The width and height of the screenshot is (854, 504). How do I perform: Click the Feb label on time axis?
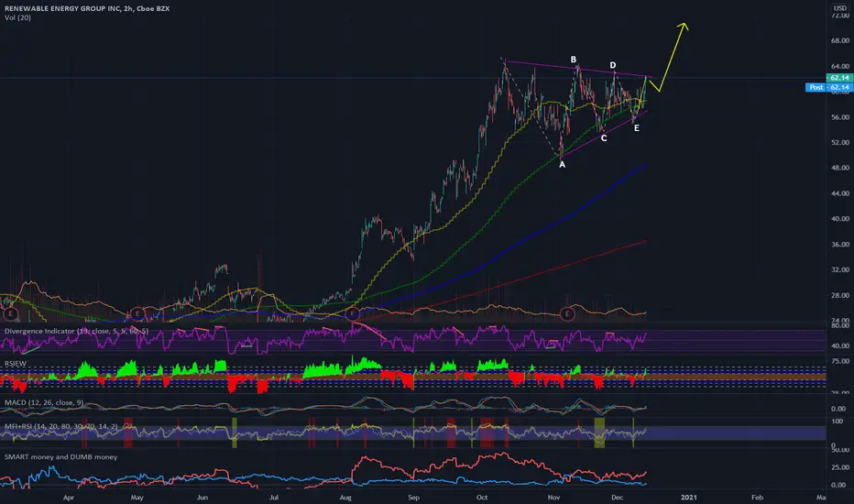pyautogui.click(x=757, y=498)
